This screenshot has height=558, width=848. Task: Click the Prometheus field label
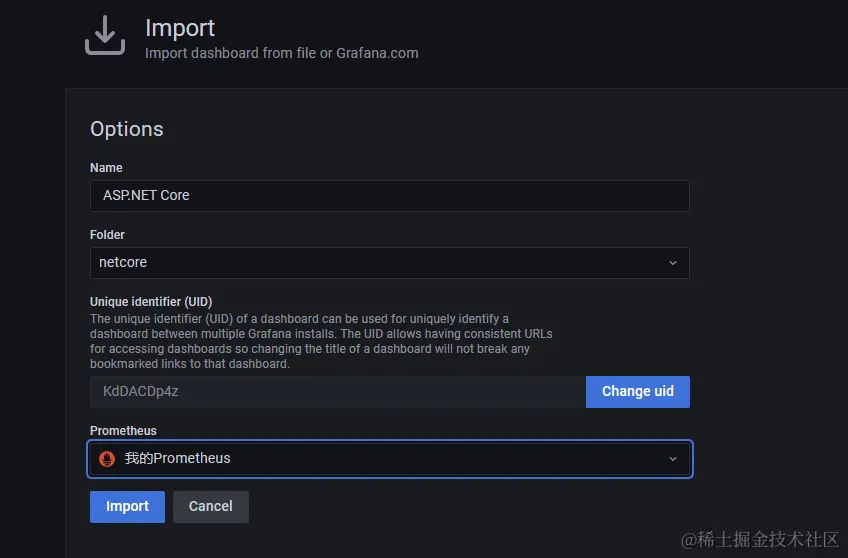pos(123,430)
